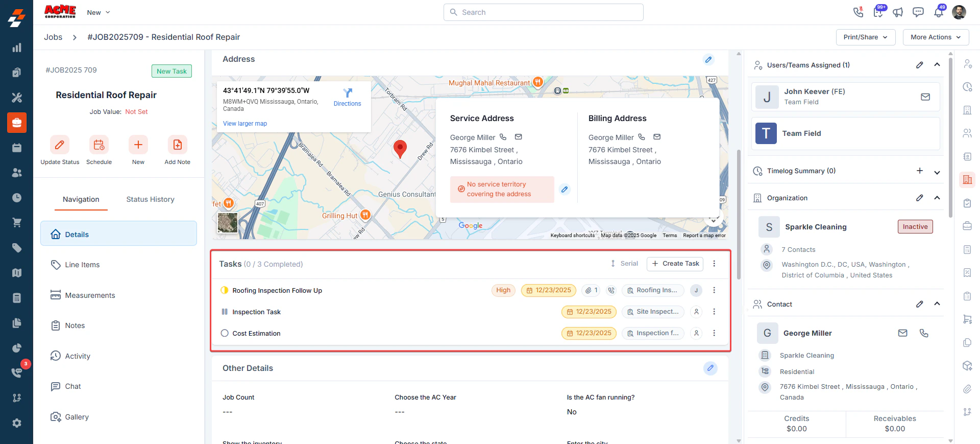Screen dimensions: 980x444
Task: Open the chat messages icon in header
Action: (x=918, y=12)
